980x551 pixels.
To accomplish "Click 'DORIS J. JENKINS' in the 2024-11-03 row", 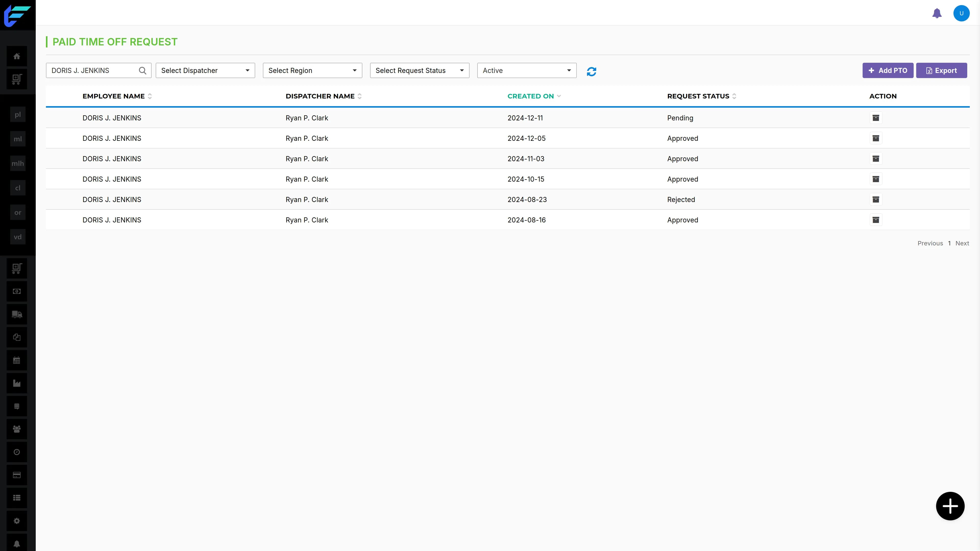I will [x=112, y=159].
